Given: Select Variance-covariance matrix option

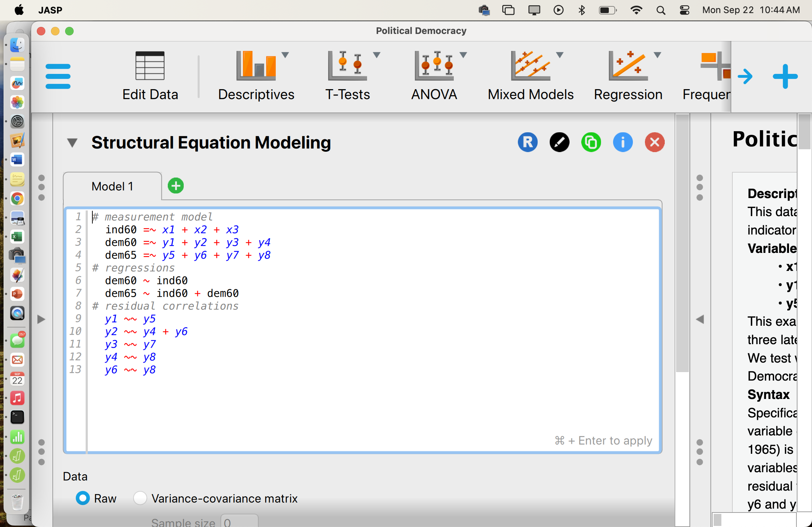Looking at the screenshot, I should pyautogui.click(x=140, y=498).
